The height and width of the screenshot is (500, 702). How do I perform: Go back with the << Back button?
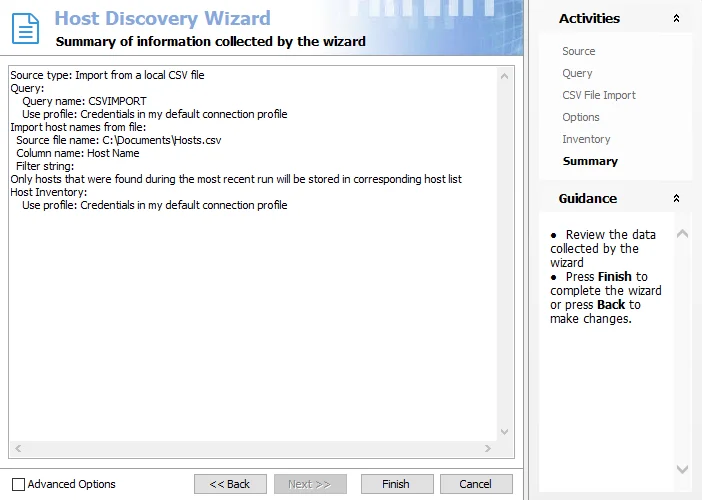point(230,484)
